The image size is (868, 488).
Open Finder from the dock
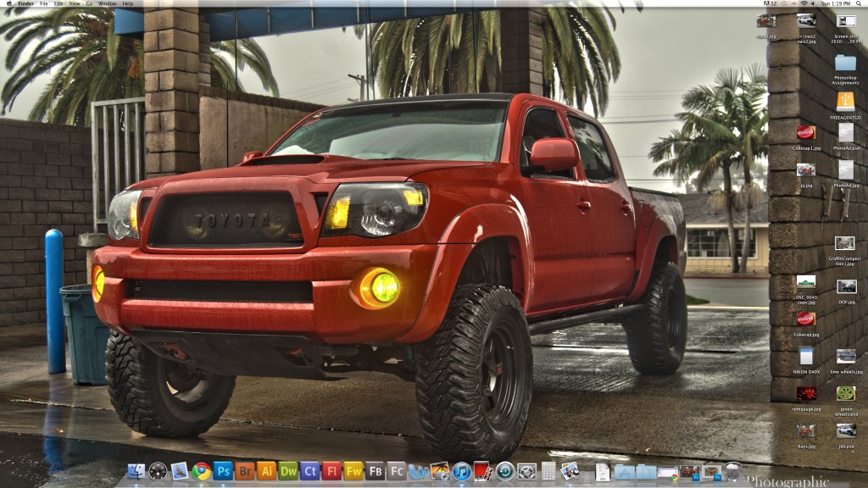[136, 471]
